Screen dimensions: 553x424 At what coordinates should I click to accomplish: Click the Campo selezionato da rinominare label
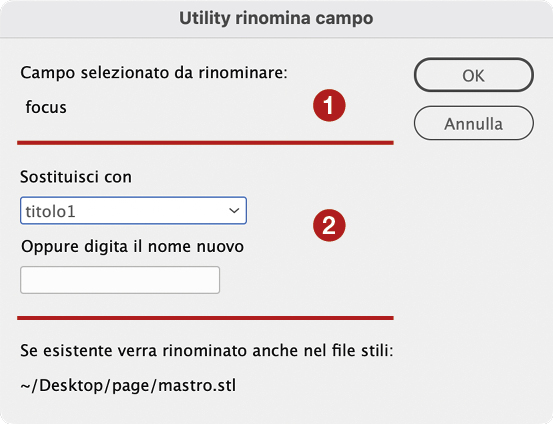tap(154, 73)
